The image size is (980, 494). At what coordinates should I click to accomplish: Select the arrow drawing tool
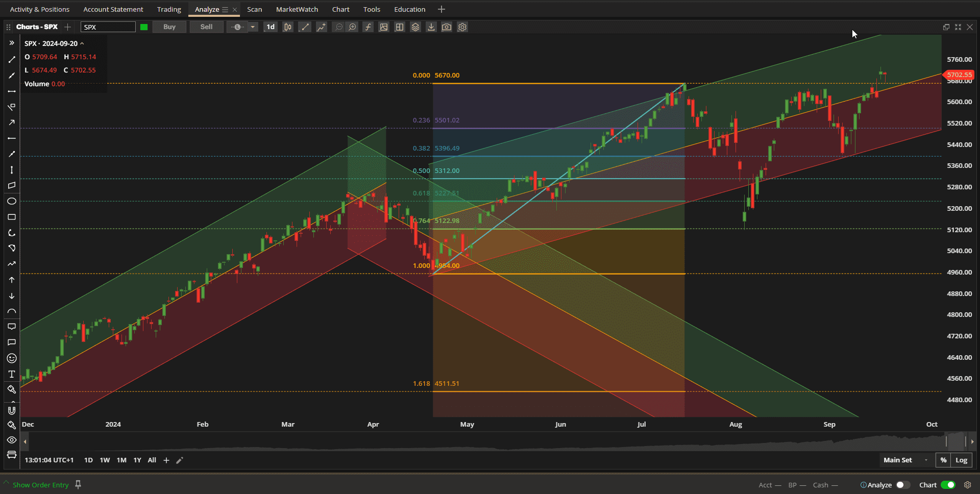click(12, 122)
